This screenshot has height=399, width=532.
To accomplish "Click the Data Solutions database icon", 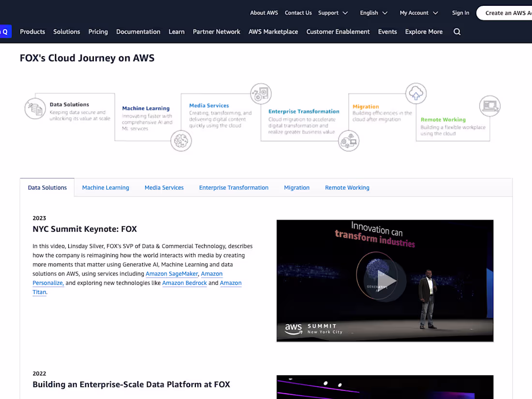I will (35, 108).
